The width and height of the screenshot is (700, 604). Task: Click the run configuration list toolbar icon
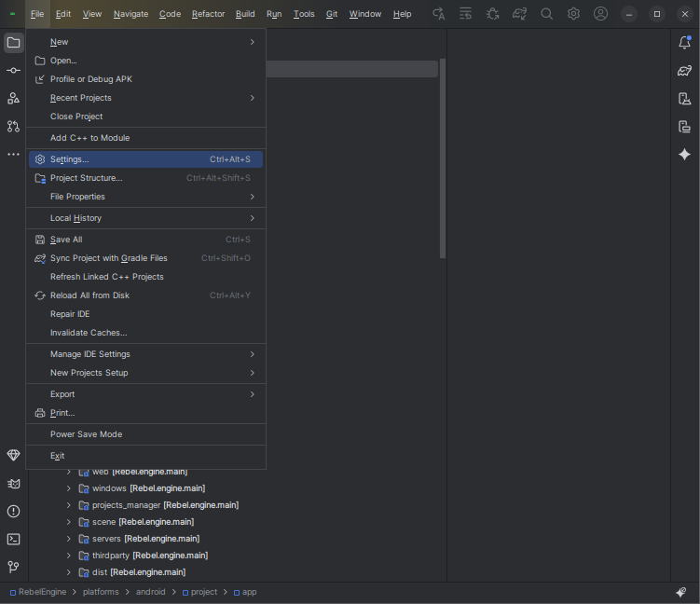466,14
